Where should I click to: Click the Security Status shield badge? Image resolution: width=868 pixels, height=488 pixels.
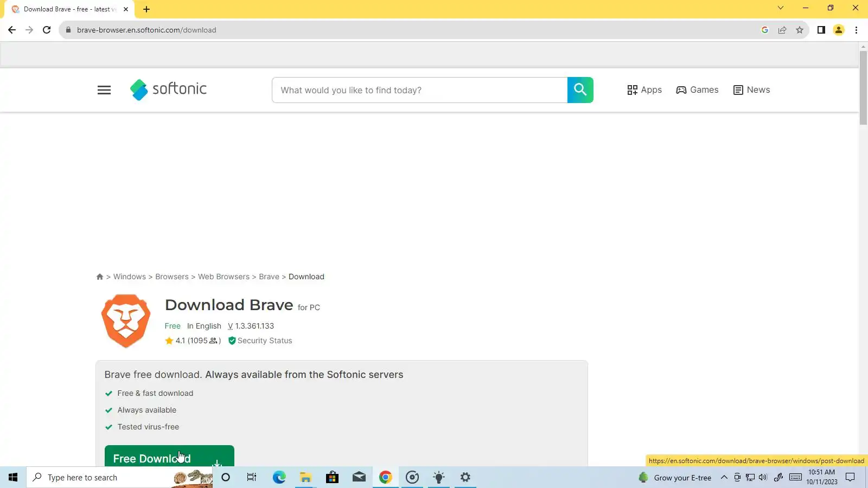[260, 341]
